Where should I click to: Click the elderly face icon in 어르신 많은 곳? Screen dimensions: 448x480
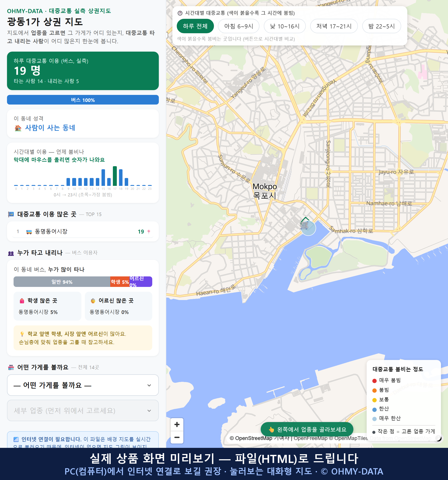[x=93, y=301]
